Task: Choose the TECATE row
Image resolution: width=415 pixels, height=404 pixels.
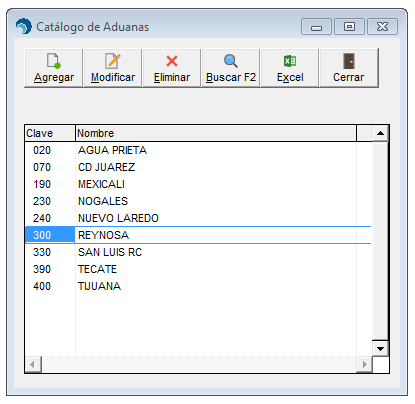Action: [x=198, y=269]
